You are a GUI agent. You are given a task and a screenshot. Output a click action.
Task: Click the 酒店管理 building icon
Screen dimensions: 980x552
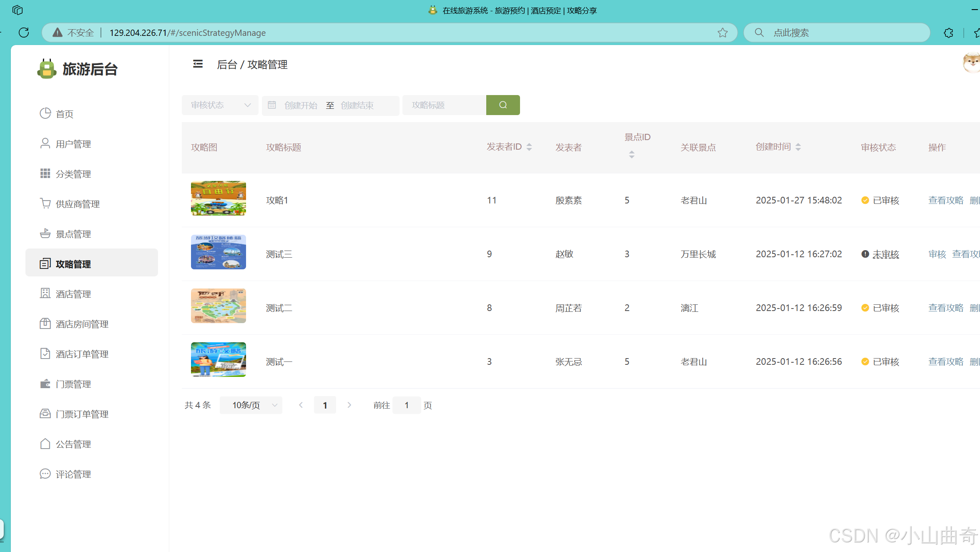tap(45, 294)
